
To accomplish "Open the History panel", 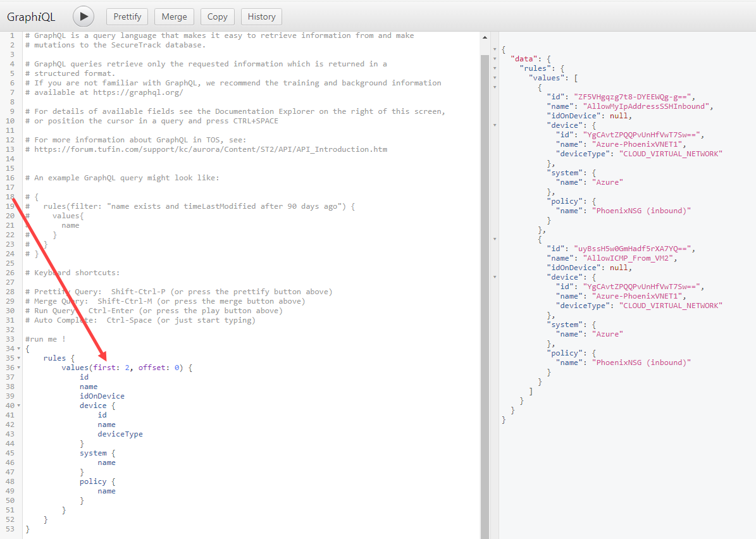I will point(261,16).
